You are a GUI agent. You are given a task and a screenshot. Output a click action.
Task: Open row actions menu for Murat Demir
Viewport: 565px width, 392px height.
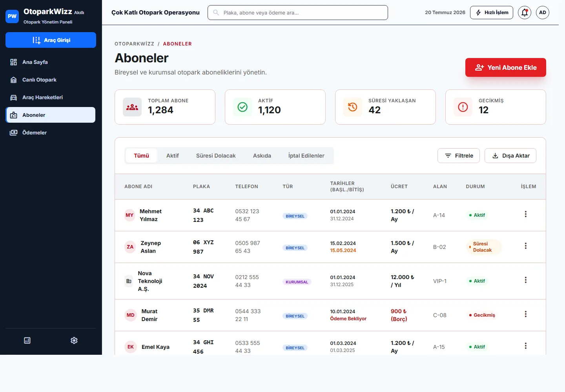pos(526,314)
